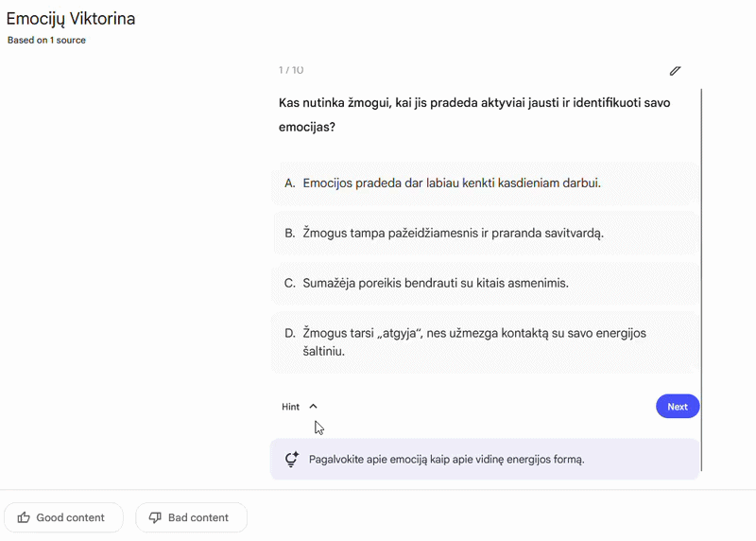Click the pencil edit icon
The image size is (756, 541).
pos(675,71)
